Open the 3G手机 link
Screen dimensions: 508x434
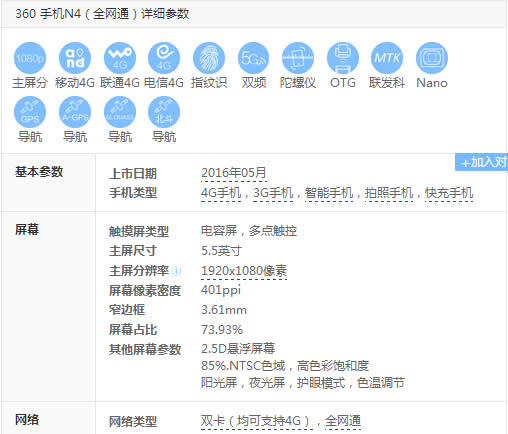[273, 193]
